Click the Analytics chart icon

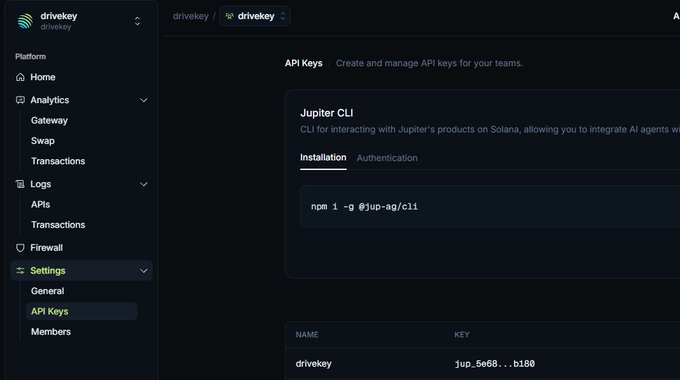tap(20, 100)
